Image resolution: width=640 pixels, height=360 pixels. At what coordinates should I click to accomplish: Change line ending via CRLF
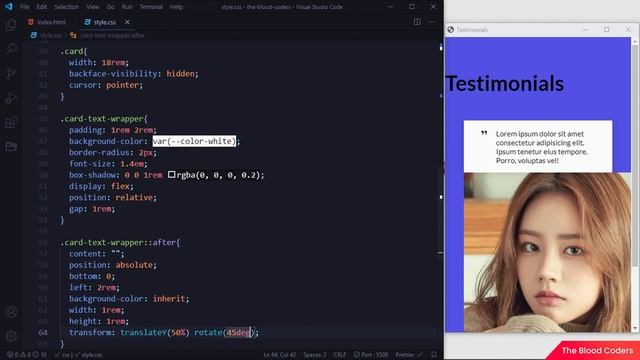[340, 355]
